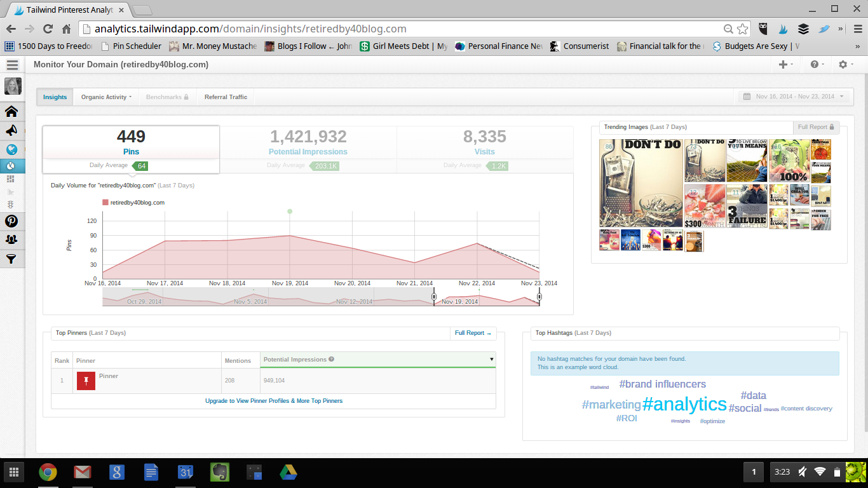The height and width of the screenshot is (488, 868).
Task: Click the Buffer extension icon
Action: coord(804,29)
